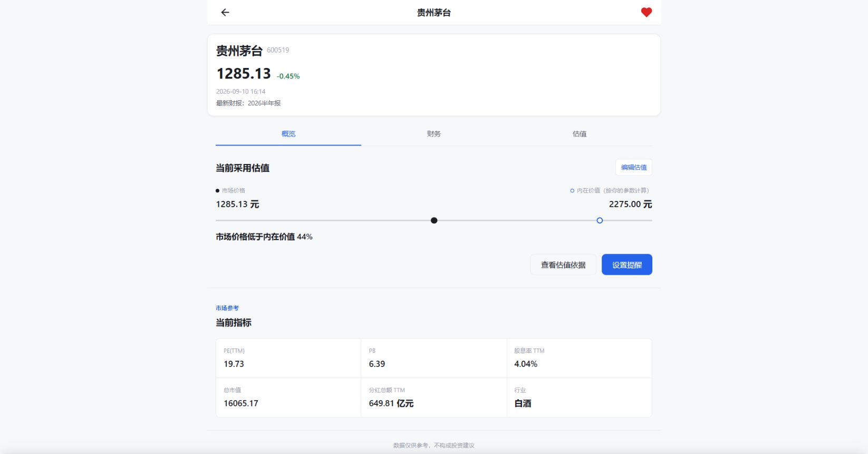Click the black market price slider dot
Image resolution: width=868 pixels, height=454 pixels.
point(434,220)
